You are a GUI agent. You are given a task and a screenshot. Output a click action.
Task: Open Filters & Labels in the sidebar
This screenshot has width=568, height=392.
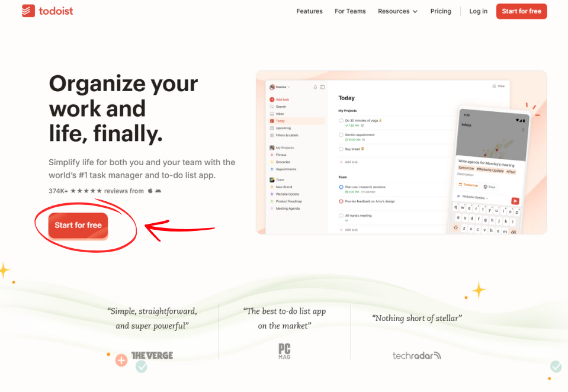[x=284, y=135]
